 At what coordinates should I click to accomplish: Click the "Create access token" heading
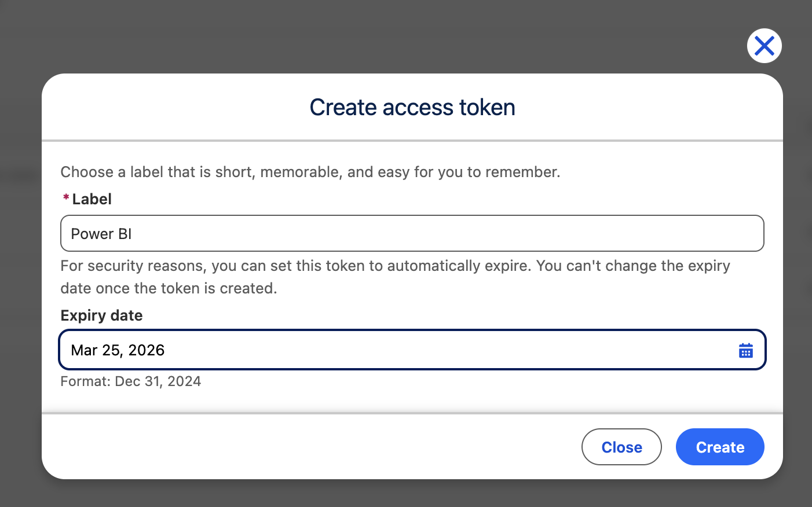pyautogui.click(x=412, y=108)
